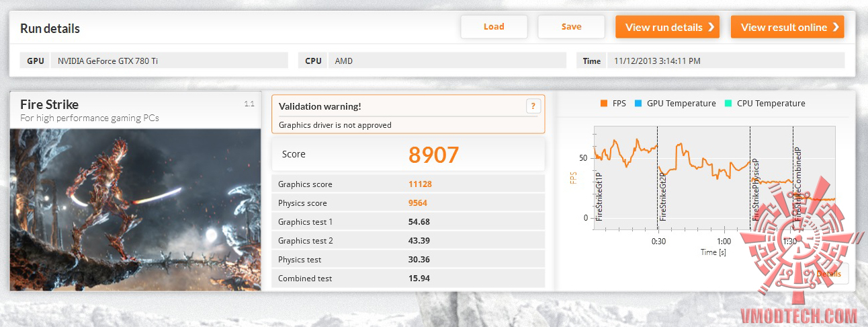Select the CPU field showing AMD

point(447,61)
